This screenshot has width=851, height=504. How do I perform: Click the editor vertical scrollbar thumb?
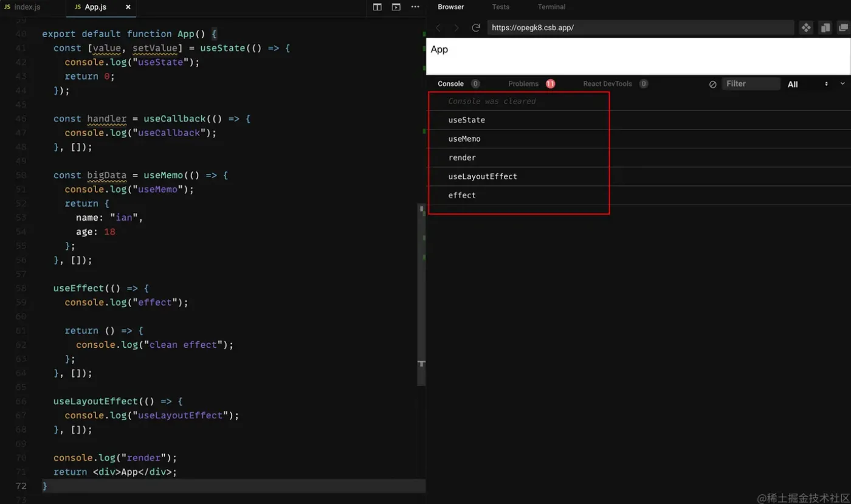(421, 295)
